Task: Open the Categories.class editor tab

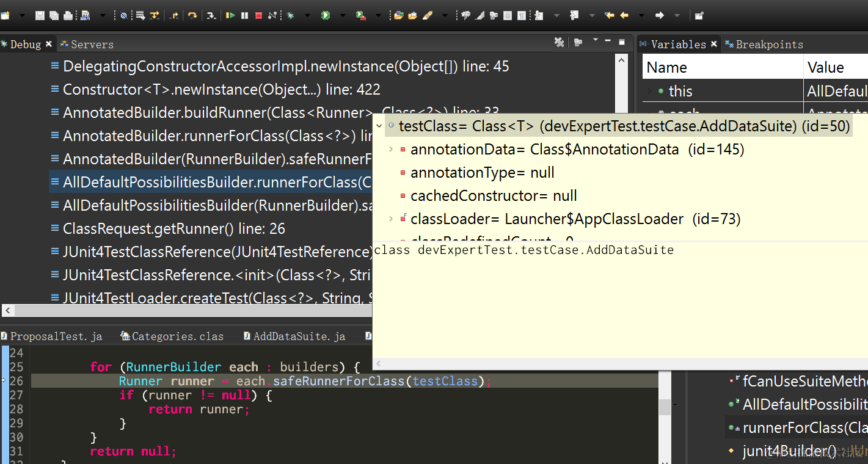Action: tap(173, 336)
